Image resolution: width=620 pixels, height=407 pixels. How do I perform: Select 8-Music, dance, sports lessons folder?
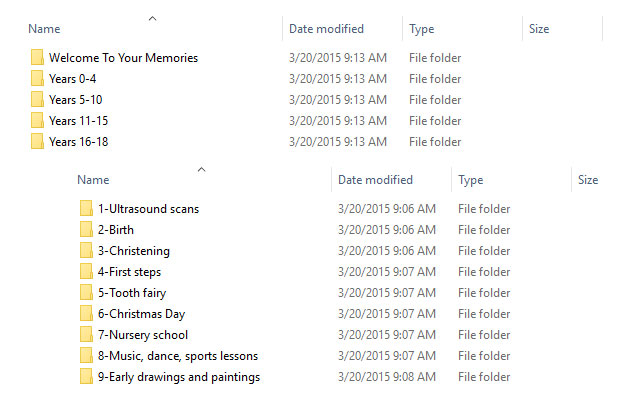coord(178,356)
